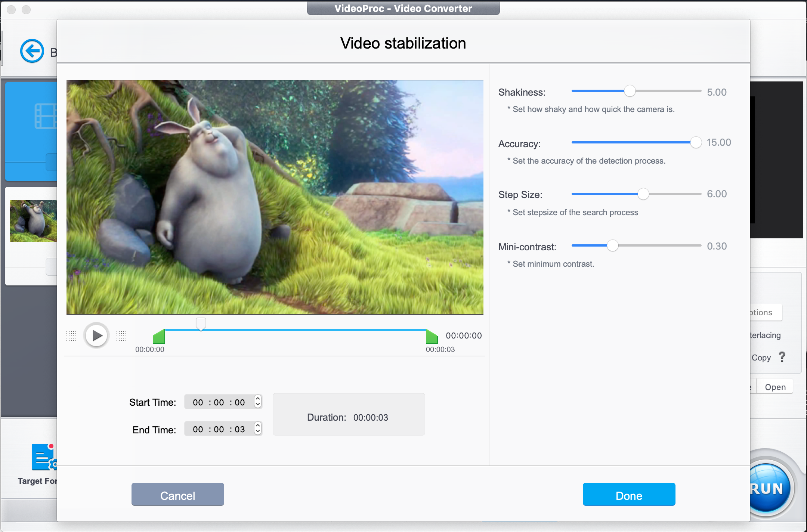This screenshot has height=532, width=807.
Task: Decrease End Time with the down arrow
Action: (258, 432)
